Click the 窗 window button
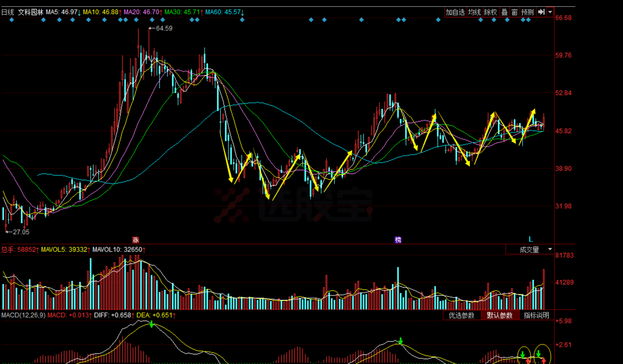 coord(514,12)
